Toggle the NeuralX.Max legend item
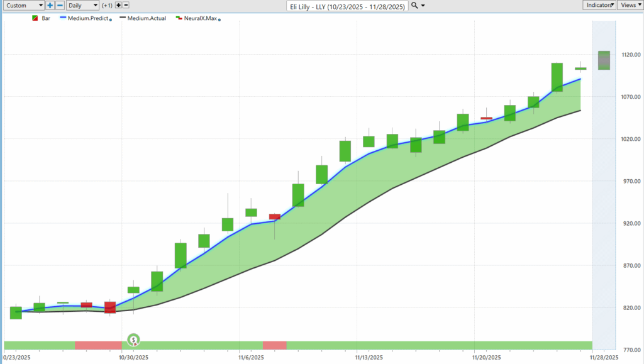The height and width of the screenshot is (364, 644). tap(197, 19)
